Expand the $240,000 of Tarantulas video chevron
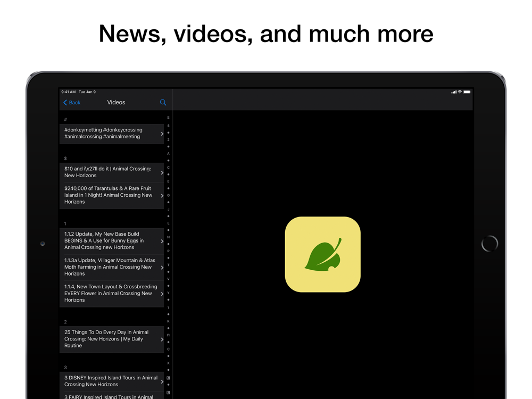 point(162,195)
